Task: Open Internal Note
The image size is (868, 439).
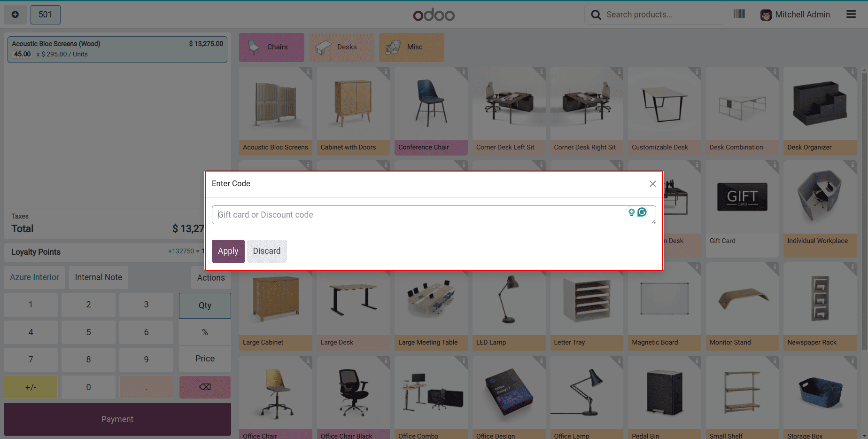Action: click(99, 277)
